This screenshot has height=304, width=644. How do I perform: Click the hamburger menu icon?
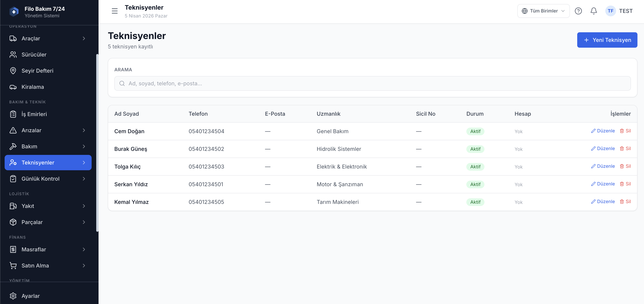point(115,11)
